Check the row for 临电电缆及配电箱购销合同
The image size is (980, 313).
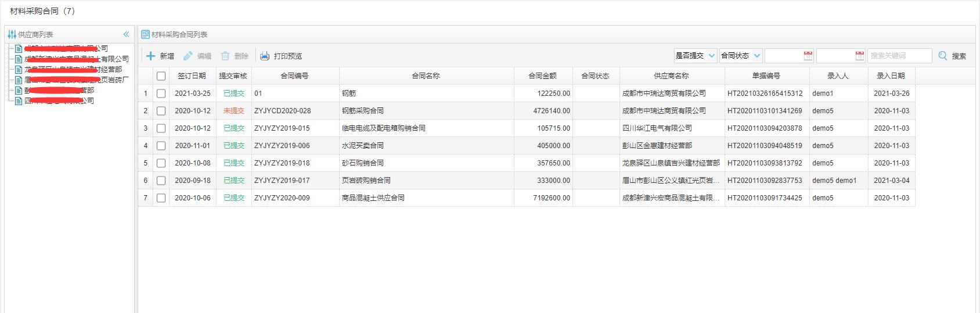point(161,128)
